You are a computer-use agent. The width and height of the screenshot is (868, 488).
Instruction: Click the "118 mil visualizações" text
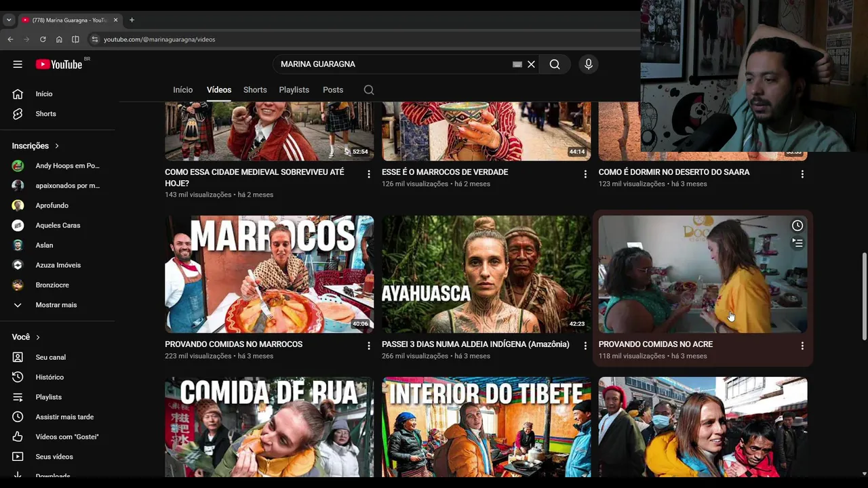point(632,356)
